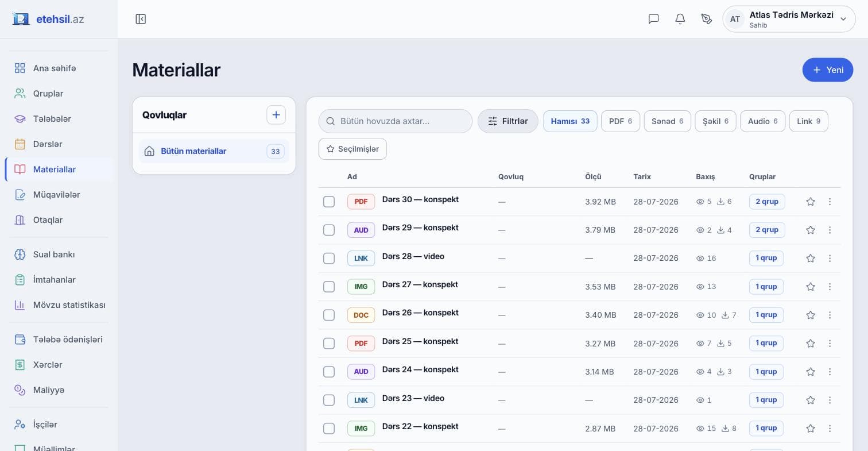
Task: Select the Dərs 22 — konspekt checkbox
Action: click(x=329, y=429)
